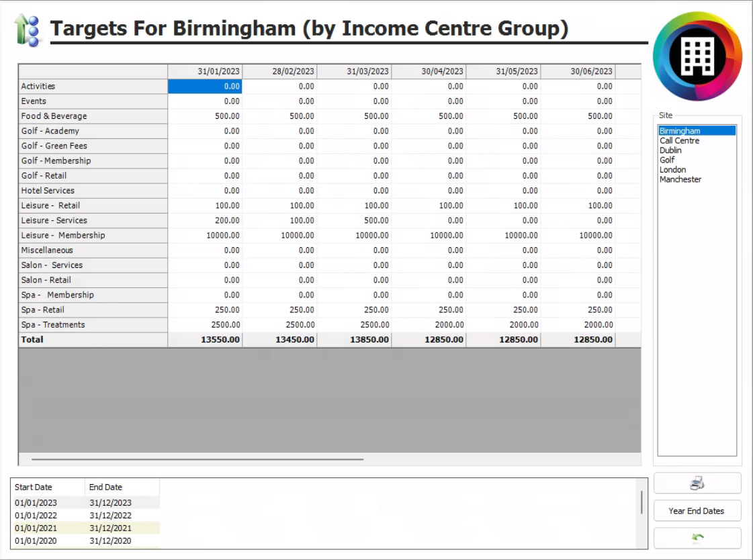Select London site
This screenshot has width=753, height=560.
(697, 169)
